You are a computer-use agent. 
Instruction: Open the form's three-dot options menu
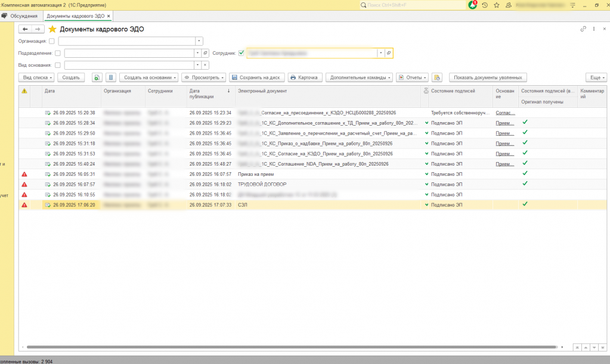click(594, 29)
